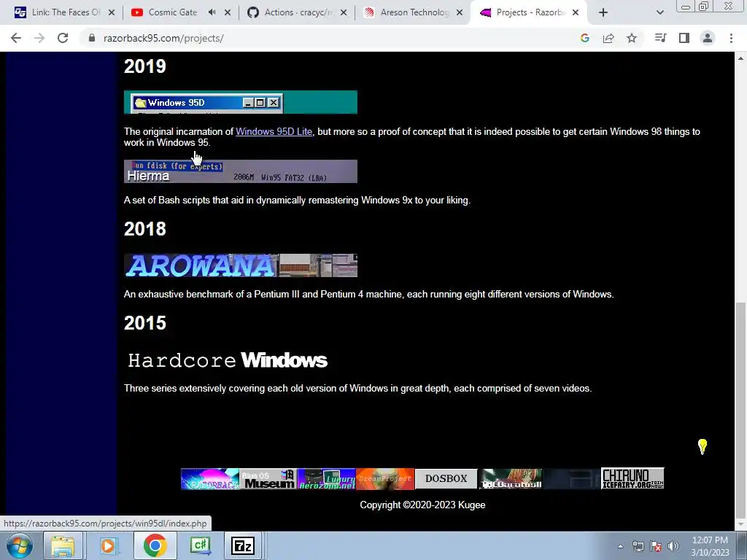Click the Blue OS Museum badge

(268, 478)
